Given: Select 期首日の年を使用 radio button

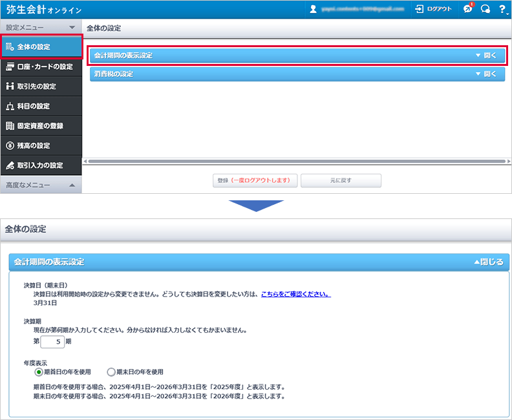Looking at the screenshot, I should point(39,372).
